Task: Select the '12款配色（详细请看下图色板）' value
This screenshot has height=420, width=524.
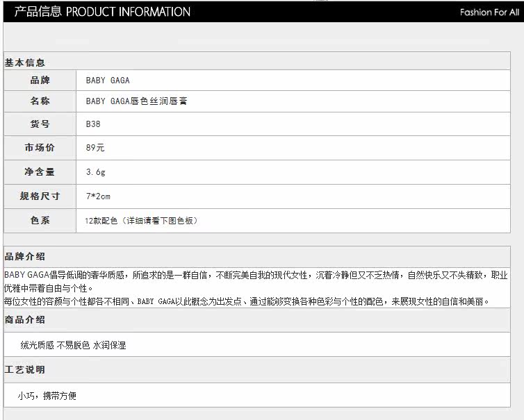Action: coord(141,221)
